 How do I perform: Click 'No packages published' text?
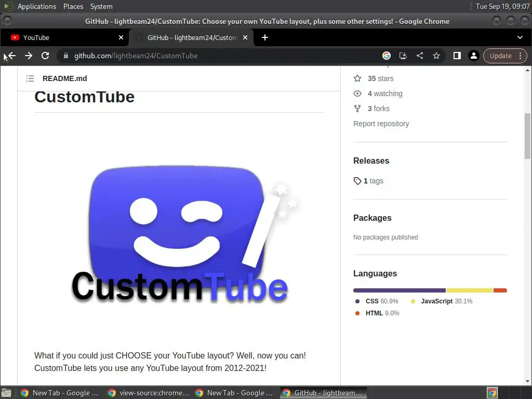click(385, 237)
